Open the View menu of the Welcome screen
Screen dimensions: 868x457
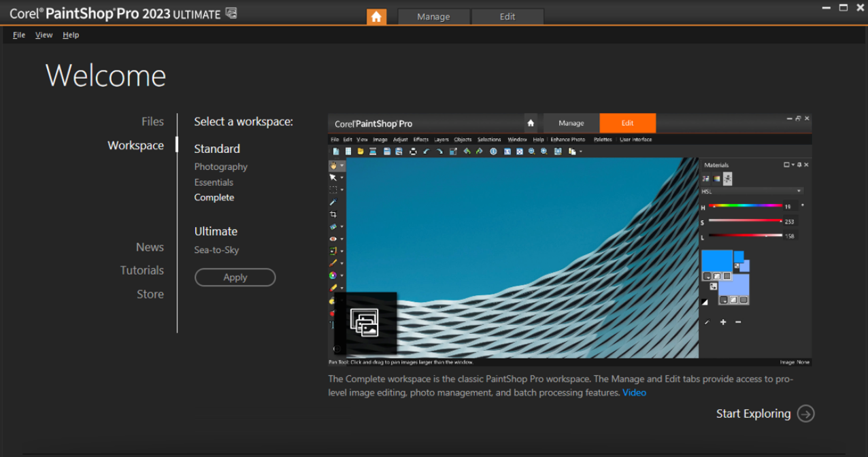point(44,34)
